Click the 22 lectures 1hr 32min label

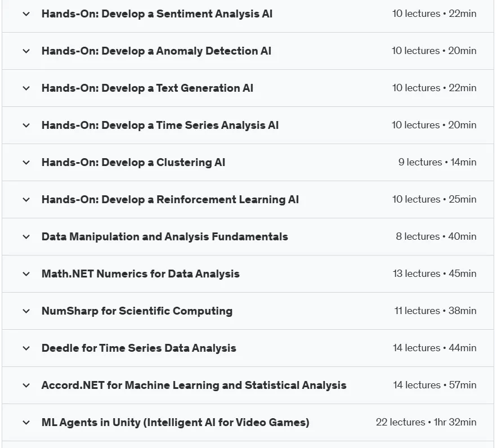[x=426, y=422]
